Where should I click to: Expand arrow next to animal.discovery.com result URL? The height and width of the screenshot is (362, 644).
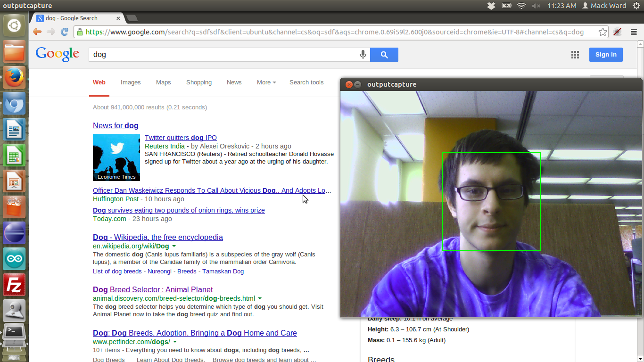point(260,298)
